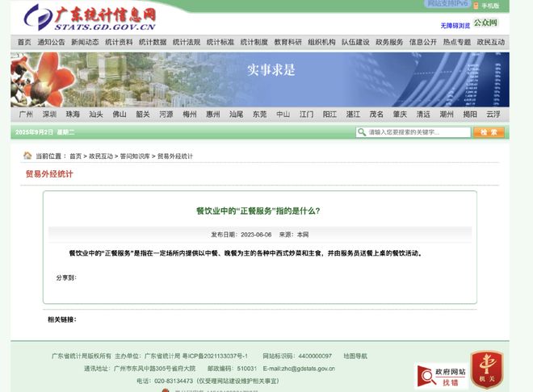The width and height of the screenshot is (533, 392).
Task: Open the 无障碍浏览 accessibility link
Action: point(455,25)
